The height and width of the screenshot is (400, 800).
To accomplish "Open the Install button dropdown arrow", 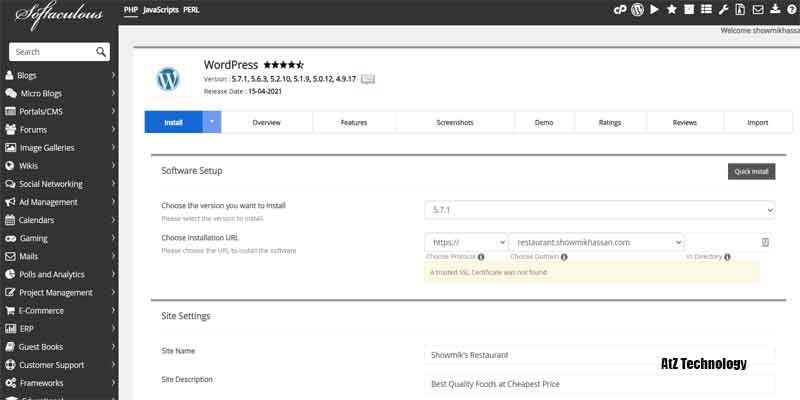I will pos(212,122).
